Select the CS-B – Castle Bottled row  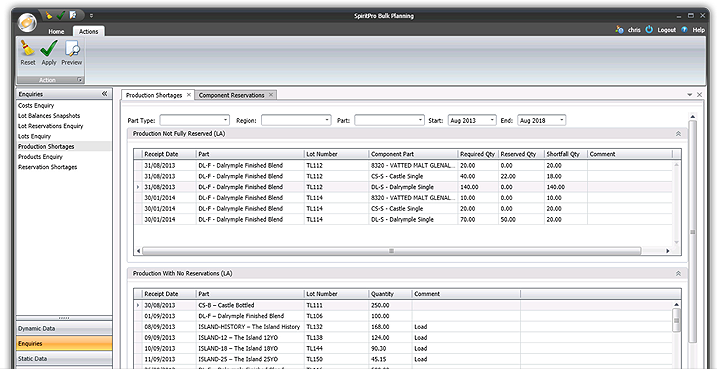[404, 305]
